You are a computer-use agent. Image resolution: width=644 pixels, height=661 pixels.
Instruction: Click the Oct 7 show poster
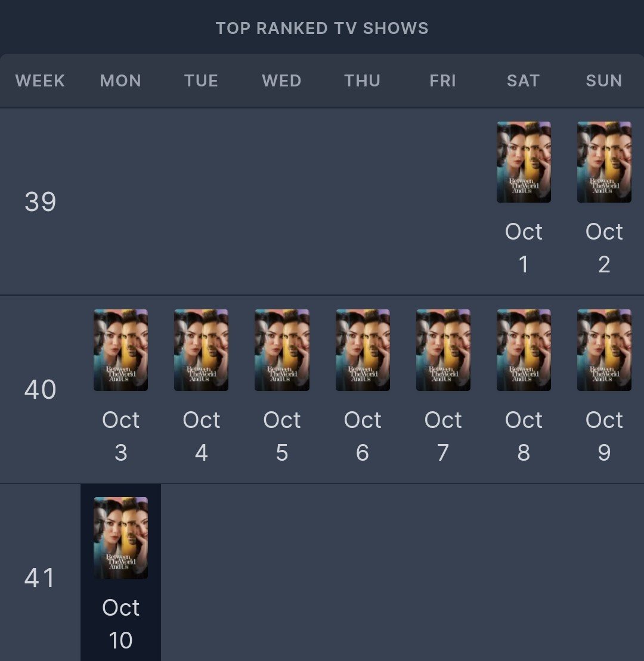point(443,350)
